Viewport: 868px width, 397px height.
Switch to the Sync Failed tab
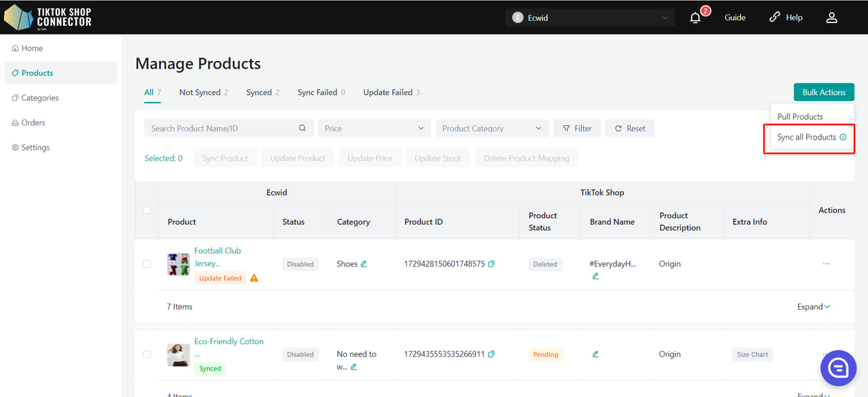[x=321, y=92]
